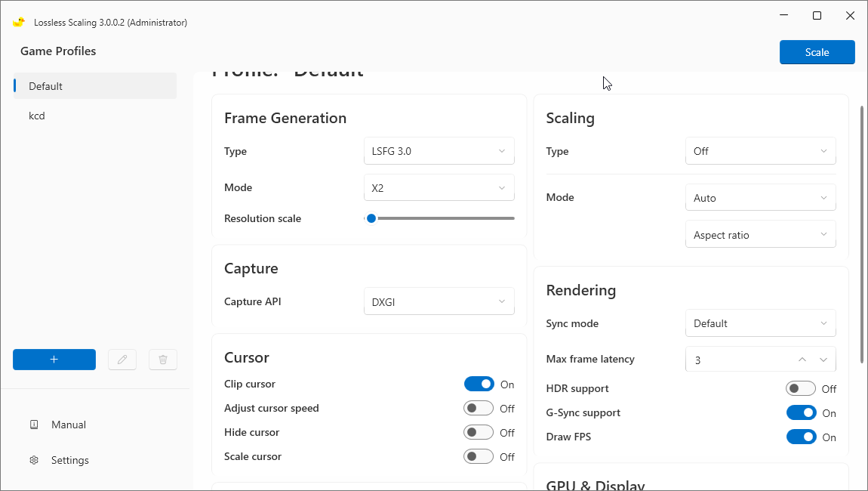Click the Capture section heading
This screenshot has height=491, width=868.
click(251, 269)
